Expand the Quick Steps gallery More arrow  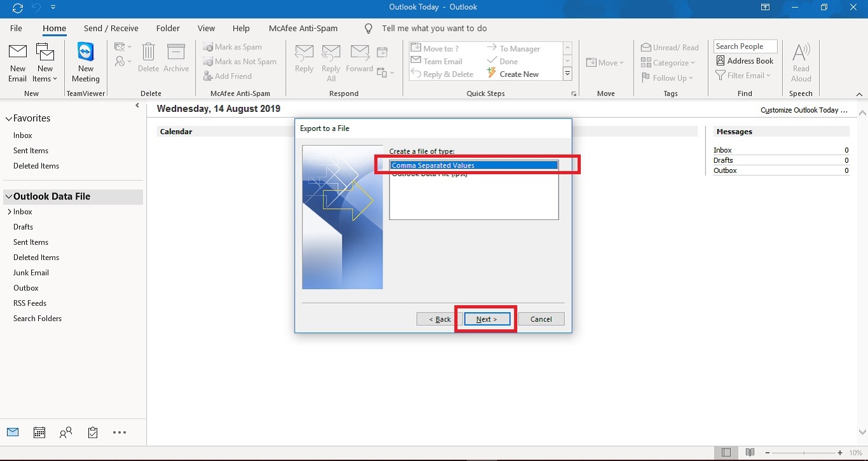(x=567, y=74)
